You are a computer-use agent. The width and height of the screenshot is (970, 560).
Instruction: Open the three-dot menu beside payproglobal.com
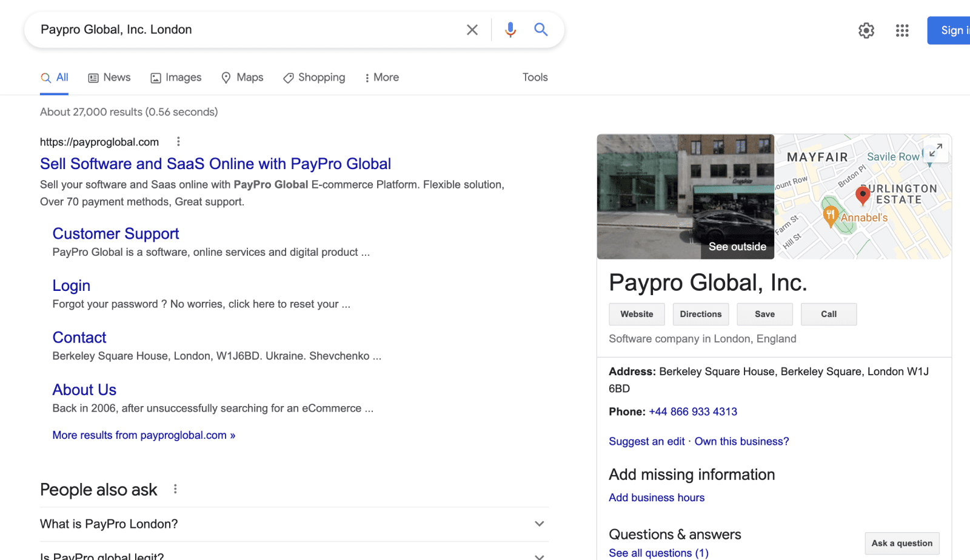coord(178,141)
